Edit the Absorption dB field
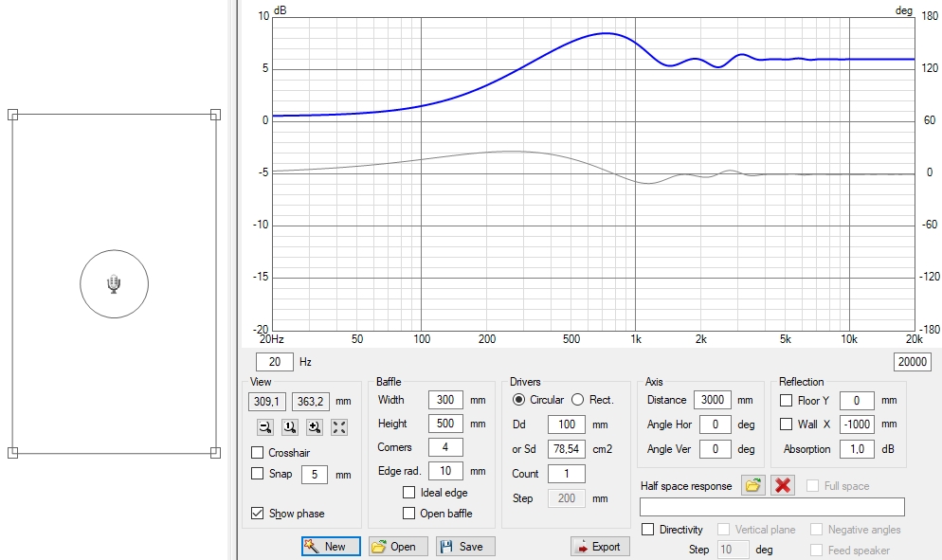The image size is (942, 560). (x=857, y=449)
